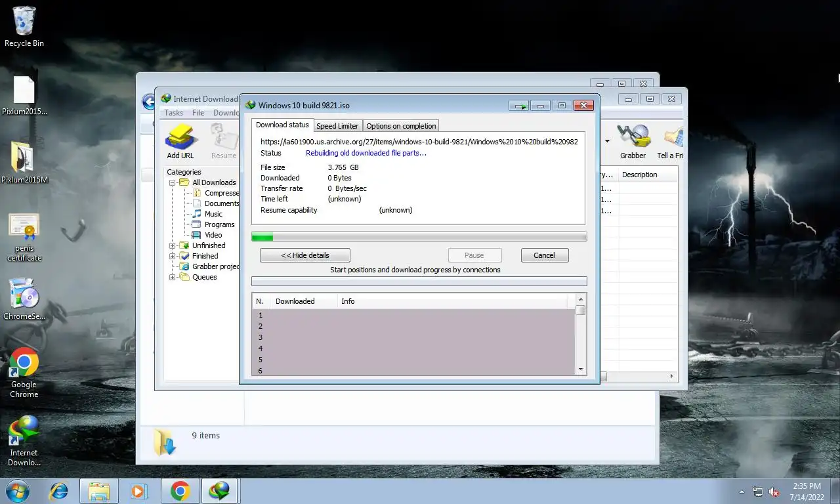Click the 'Rebuilding old downloaded file parts' status text
The height and width of the screenshot is (504, 840).
[366, 153]
